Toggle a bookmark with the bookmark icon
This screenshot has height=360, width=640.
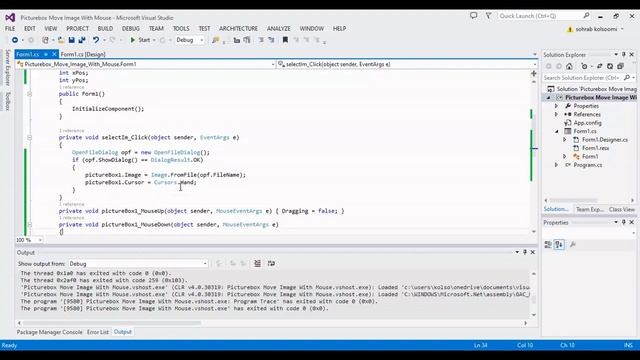(x=285, y=40)
